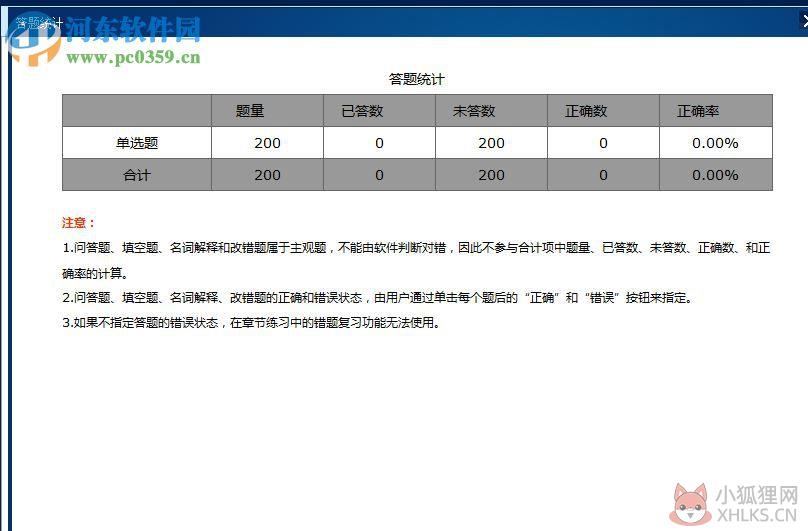Click the 未答数 value 200 in 合计 row
The image size is (808, 531).
[491, 175]
